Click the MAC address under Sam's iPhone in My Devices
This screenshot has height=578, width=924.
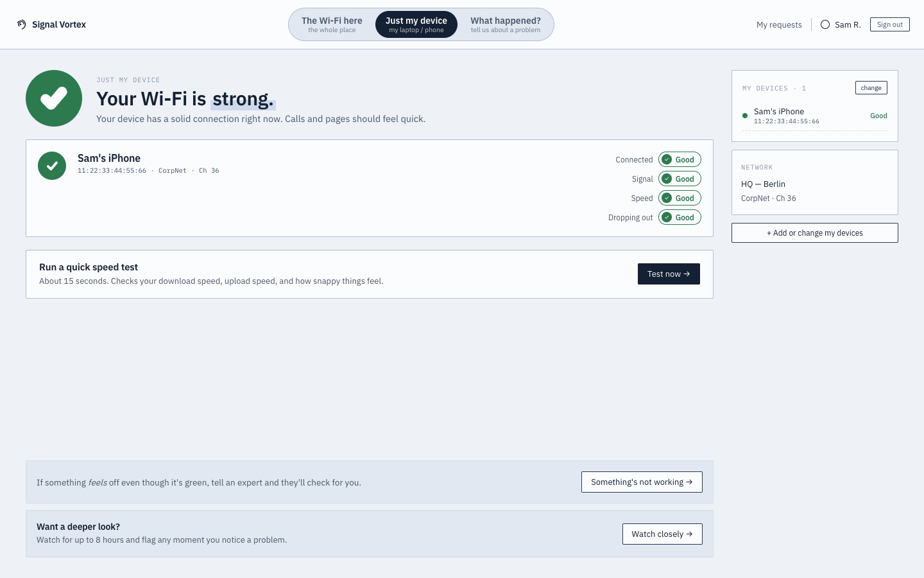(787, 121)
